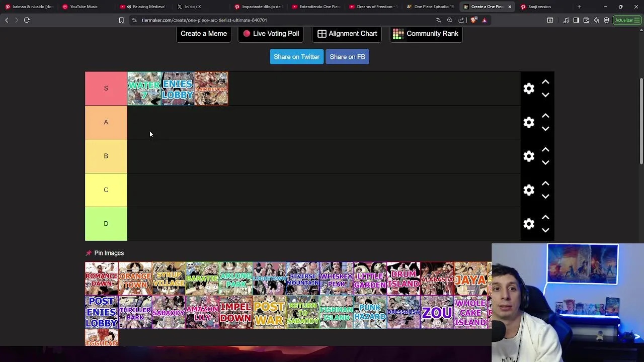Move C tier row down with arrow
644x362 pixels.
545,196
